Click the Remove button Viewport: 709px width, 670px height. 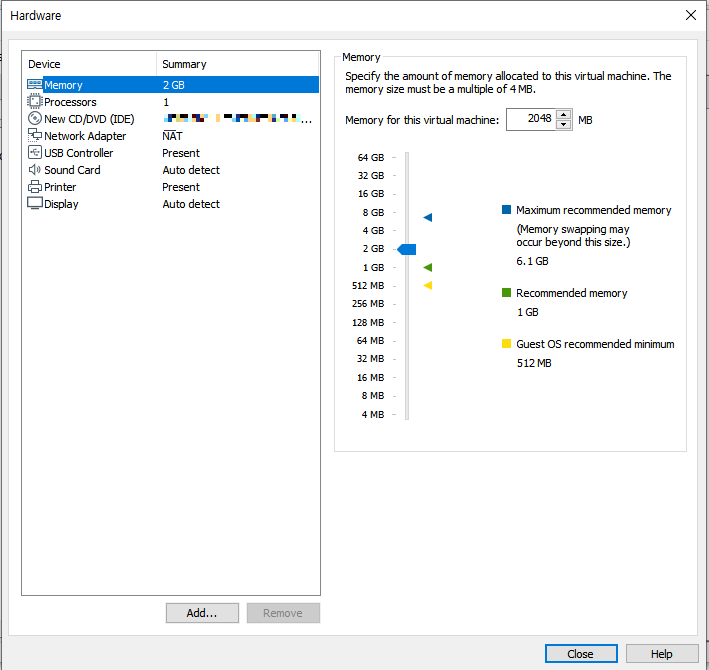283,613
